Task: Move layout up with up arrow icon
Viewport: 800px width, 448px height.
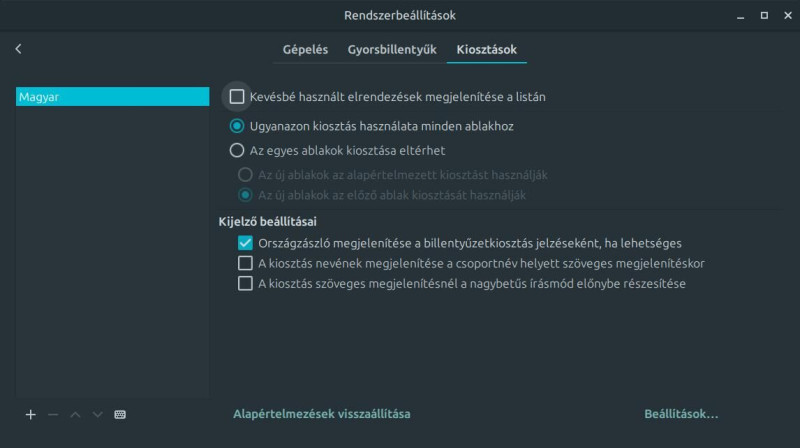Action: pos(75,414)
